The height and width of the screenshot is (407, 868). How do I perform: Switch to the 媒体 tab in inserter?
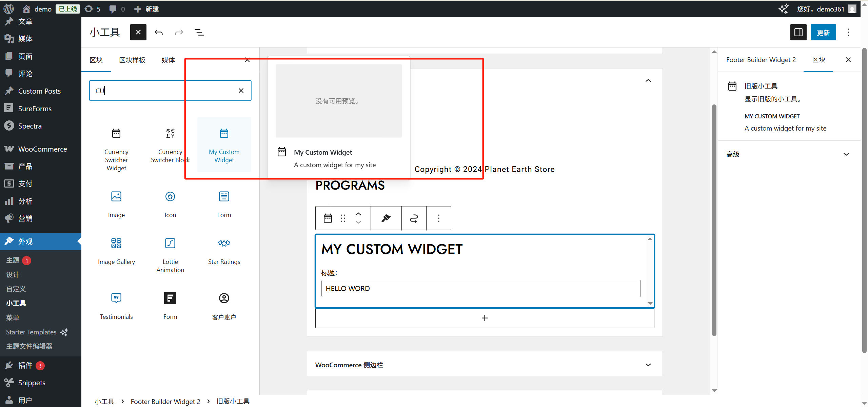pyautogui.click(x=168, y=60)
